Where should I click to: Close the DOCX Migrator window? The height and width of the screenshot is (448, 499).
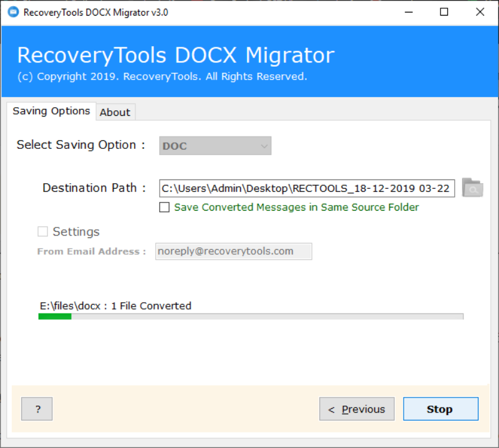click(x=480, y=12)
